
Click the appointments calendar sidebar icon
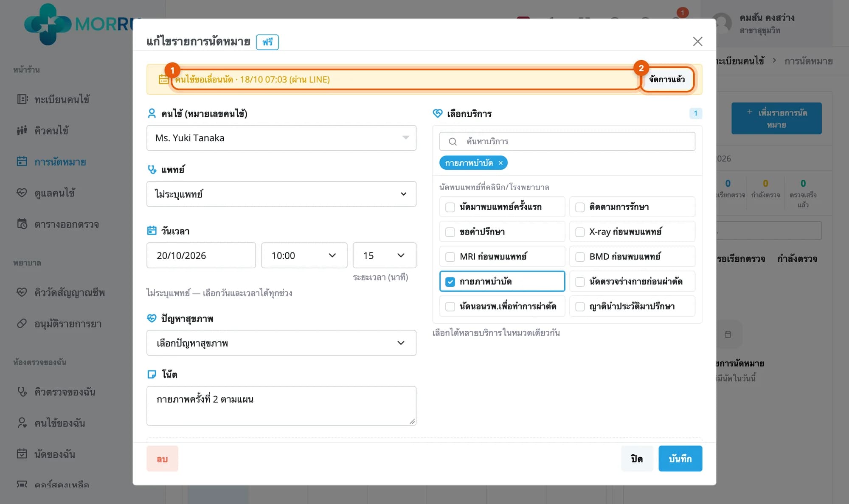click(22, 162)
